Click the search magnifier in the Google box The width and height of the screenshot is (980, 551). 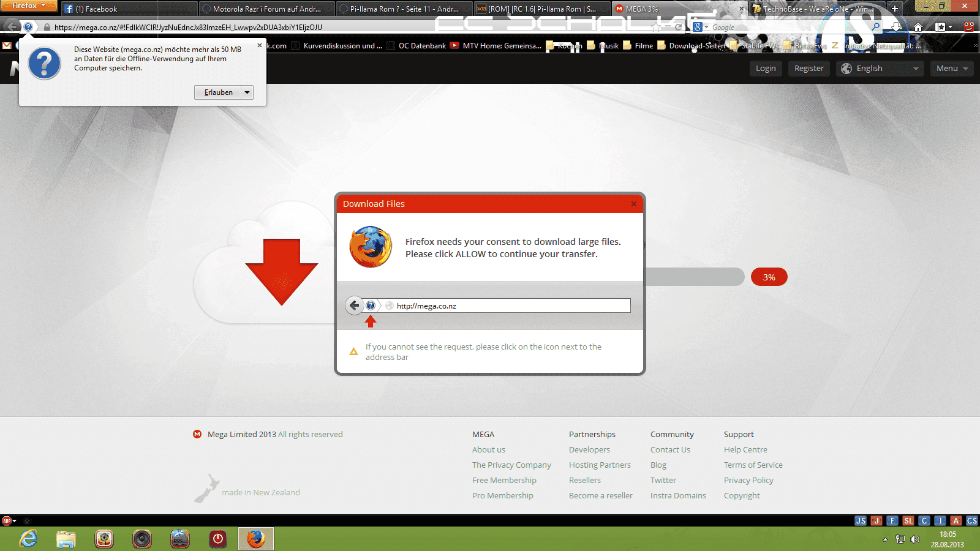[875, 27]
